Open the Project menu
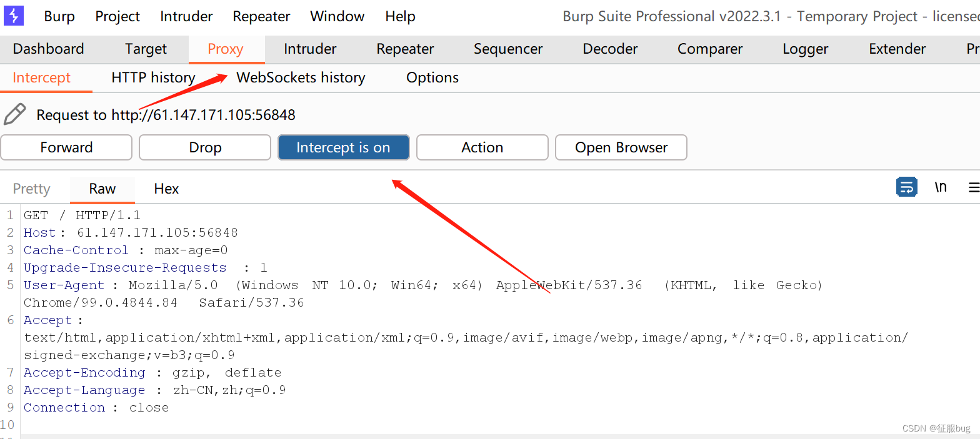Screen dimensions: 980x439 point(117,16)
